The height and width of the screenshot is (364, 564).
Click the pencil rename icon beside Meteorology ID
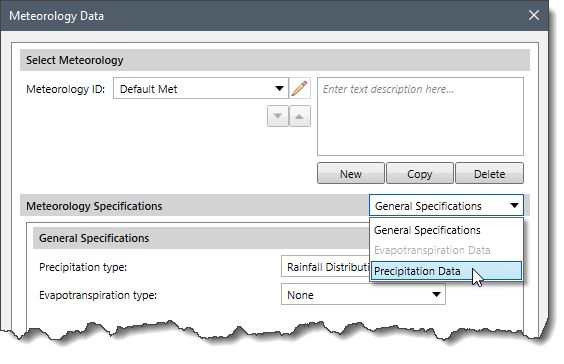pyautogui.click(x=300, y=88)
